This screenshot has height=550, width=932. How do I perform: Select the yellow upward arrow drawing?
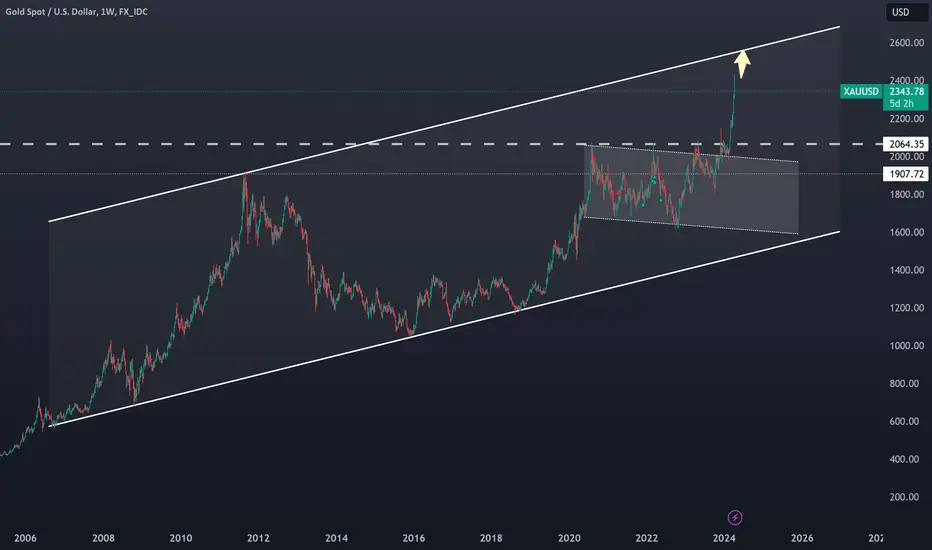742,65
